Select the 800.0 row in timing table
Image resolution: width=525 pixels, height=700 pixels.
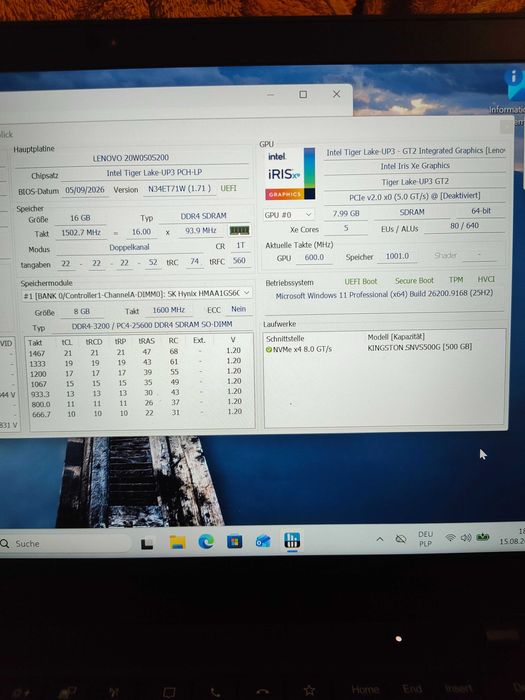[135, 403]
